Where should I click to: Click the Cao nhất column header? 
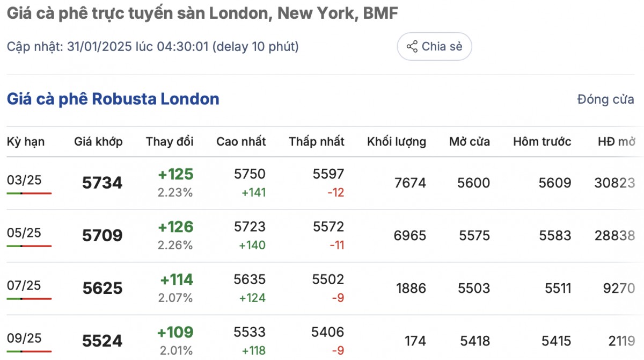point(241,142)
